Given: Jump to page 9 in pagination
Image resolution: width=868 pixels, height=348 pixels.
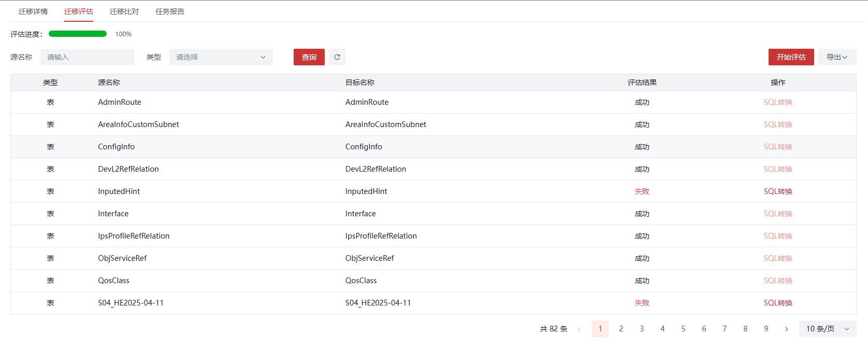Looking at the screenshot, I should (766, 329).
